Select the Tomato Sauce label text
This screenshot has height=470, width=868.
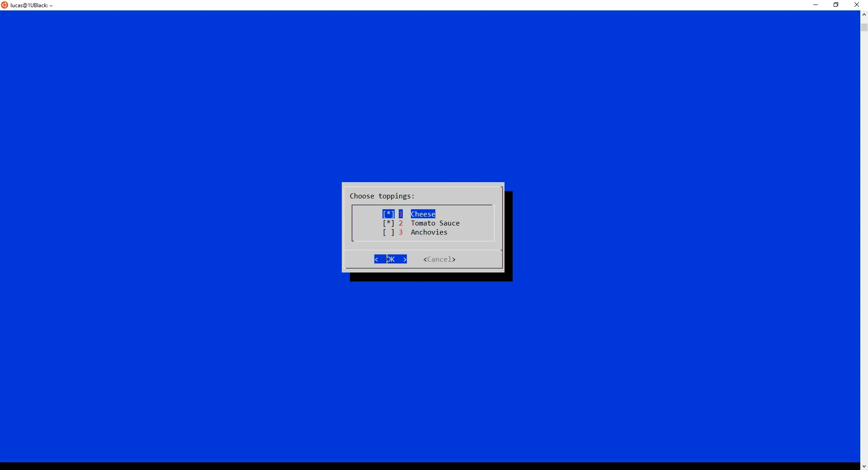[x=435, y=223]
